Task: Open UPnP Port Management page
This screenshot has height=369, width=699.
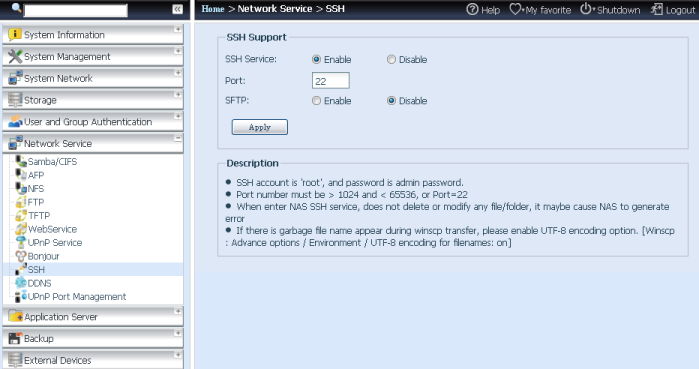Action: coord(77,297)
